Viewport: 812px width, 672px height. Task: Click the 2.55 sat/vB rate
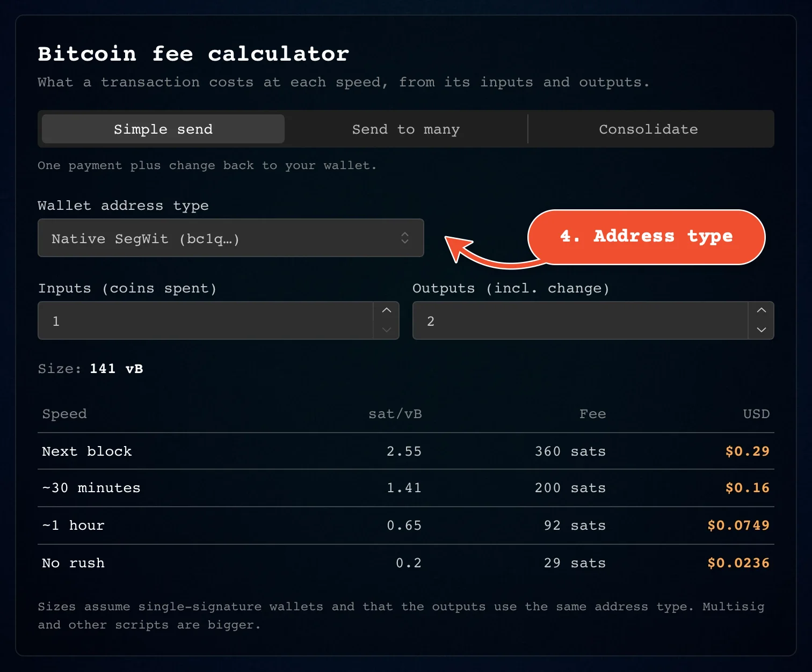[x=404, y=451]
